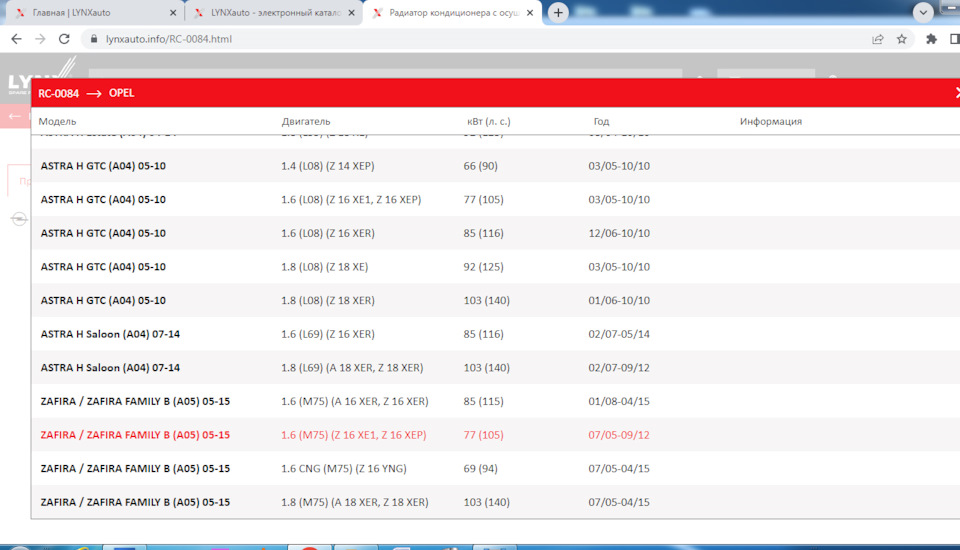Open the share page icon in address bar

[x=878, y=39]
